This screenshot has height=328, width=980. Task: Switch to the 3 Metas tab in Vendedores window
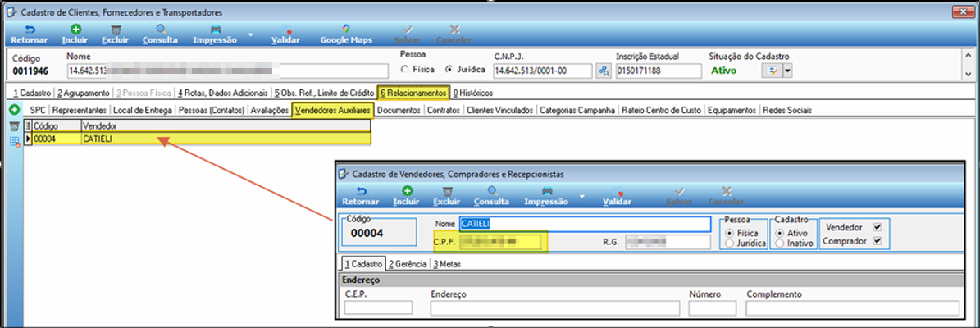click(447, 264)
